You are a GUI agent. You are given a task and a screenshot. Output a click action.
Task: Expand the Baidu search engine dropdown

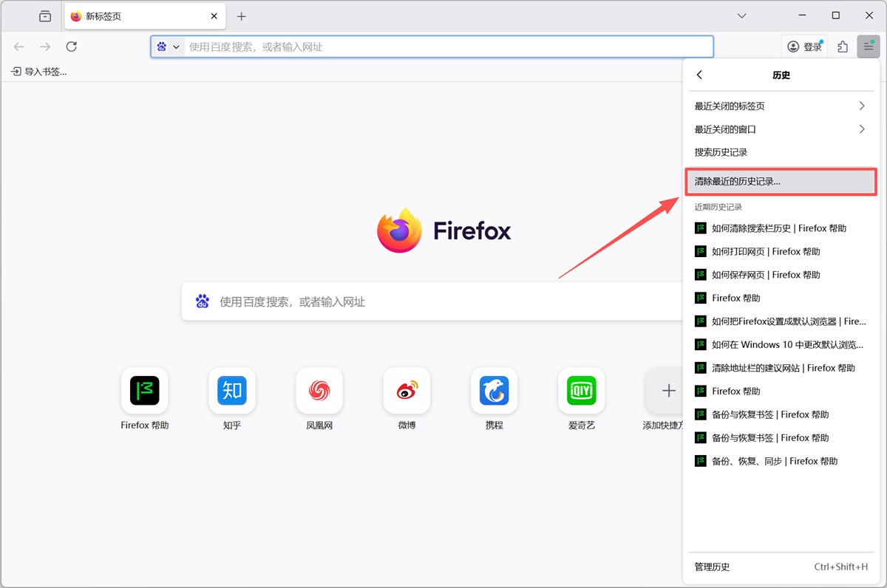click(168, 47)
